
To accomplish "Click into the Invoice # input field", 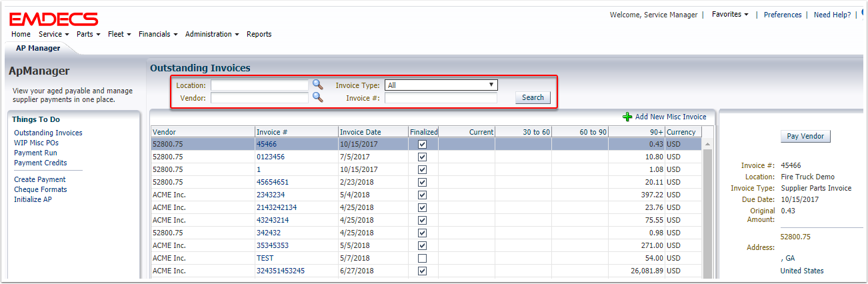I will click(x=441, y=98).
